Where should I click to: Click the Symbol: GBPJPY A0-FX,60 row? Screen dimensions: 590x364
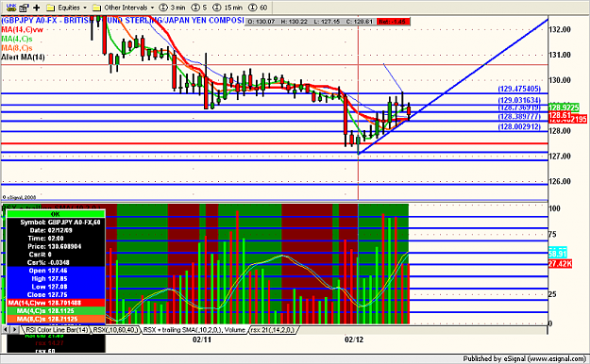coord(56,223)
